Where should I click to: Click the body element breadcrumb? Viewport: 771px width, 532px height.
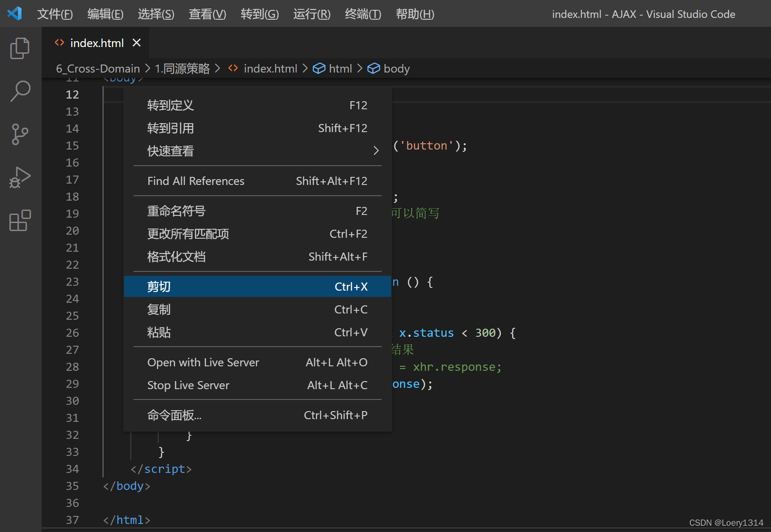tap(396, 69)
